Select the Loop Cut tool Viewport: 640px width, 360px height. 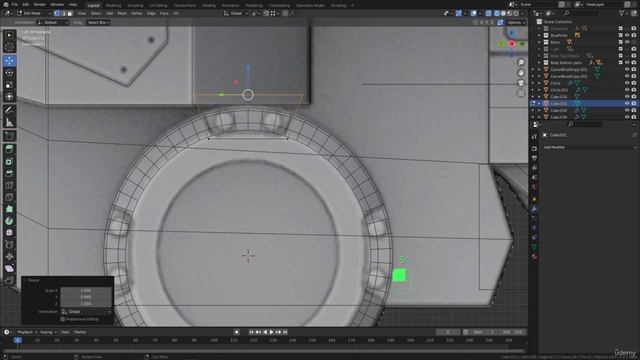tap(9, 185)
